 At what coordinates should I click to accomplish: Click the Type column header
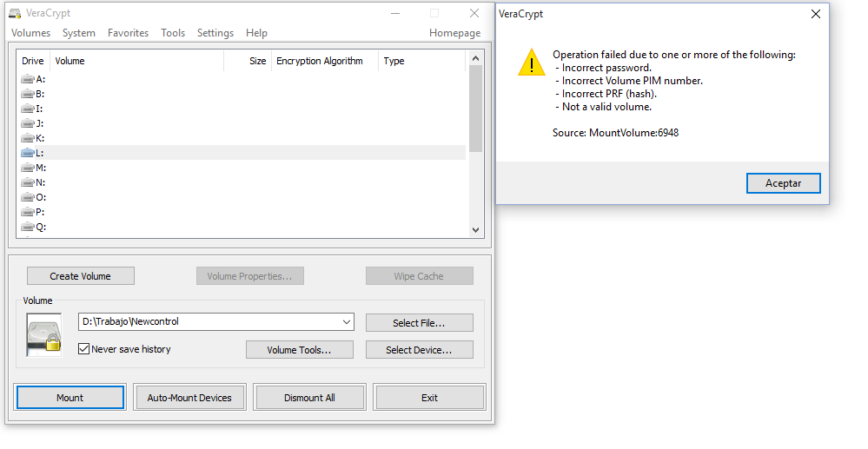coord(421,61)
